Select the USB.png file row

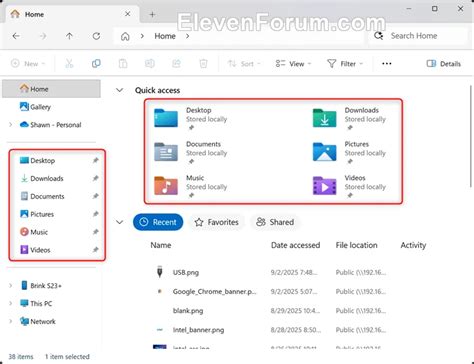270,272
